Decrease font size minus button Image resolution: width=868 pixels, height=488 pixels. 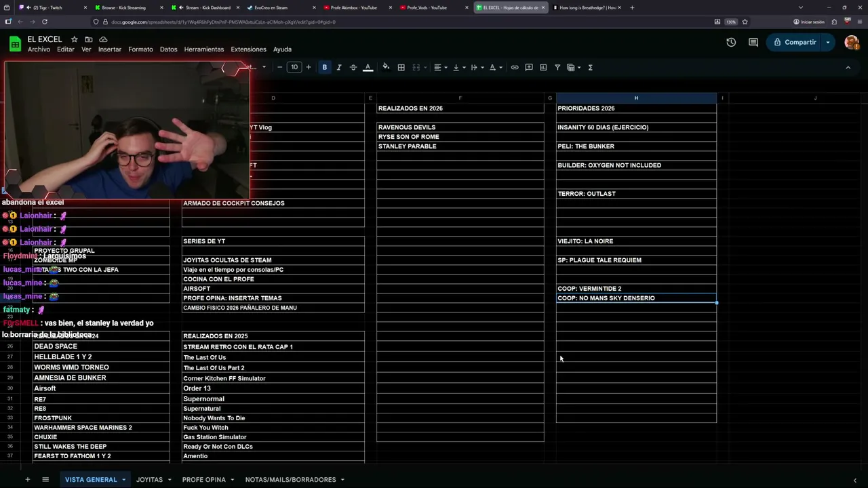[279, 67]
